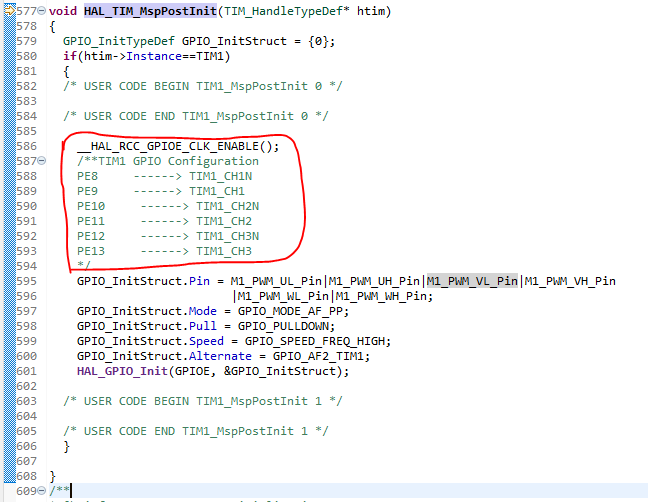
Task: Click the M1_PWM_WL_Pin identifier
Action: click(x=283, y=296)
